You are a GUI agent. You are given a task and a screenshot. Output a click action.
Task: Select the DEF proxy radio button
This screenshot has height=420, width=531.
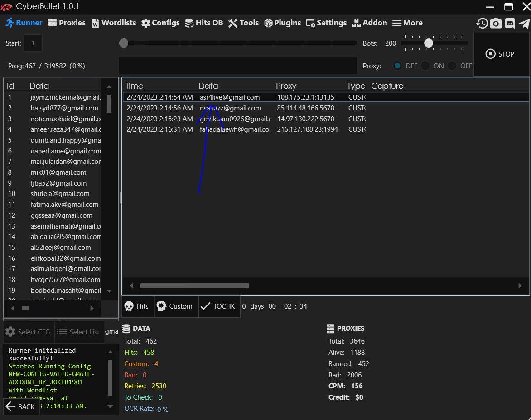[x=397, y=66]
